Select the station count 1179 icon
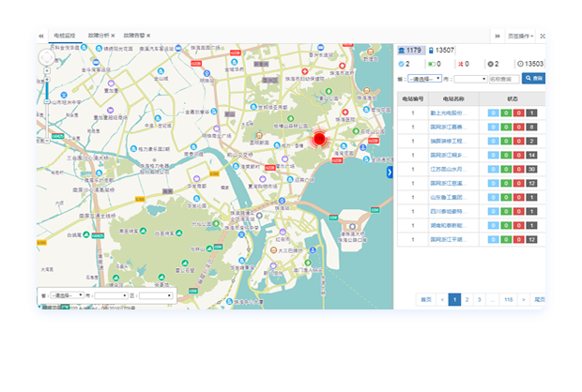 click(410, 50)
